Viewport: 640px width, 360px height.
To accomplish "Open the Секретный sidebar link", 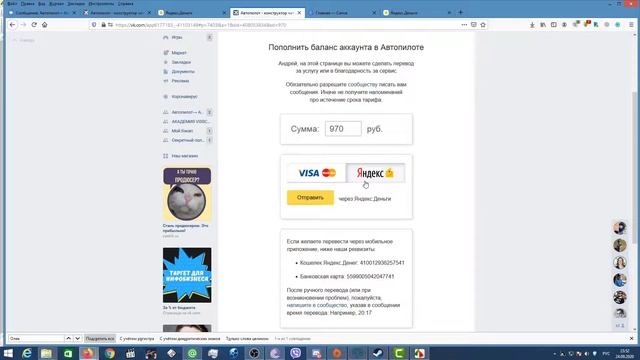I will tap(187, 140).
